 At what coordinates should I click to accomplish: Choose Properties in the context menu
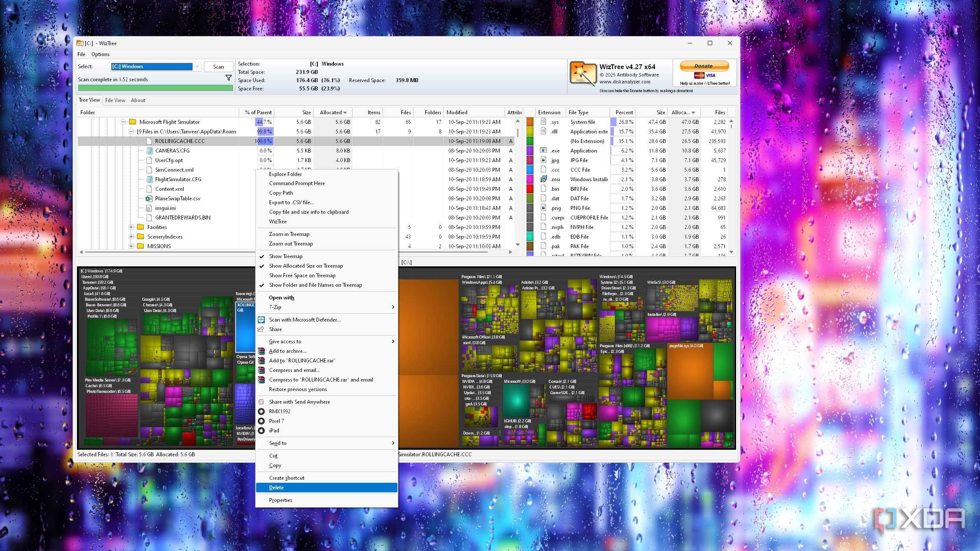click(327, 500)
